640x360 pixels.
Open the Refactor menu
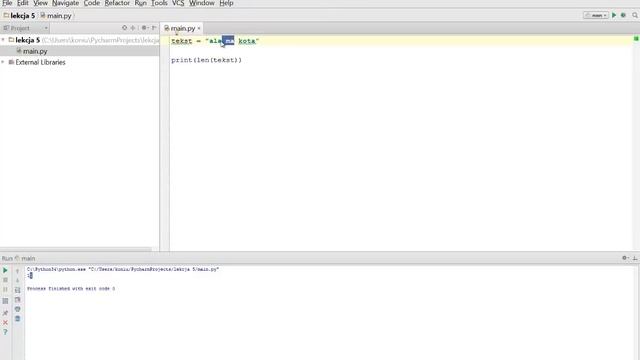click(x=117, y=3)
